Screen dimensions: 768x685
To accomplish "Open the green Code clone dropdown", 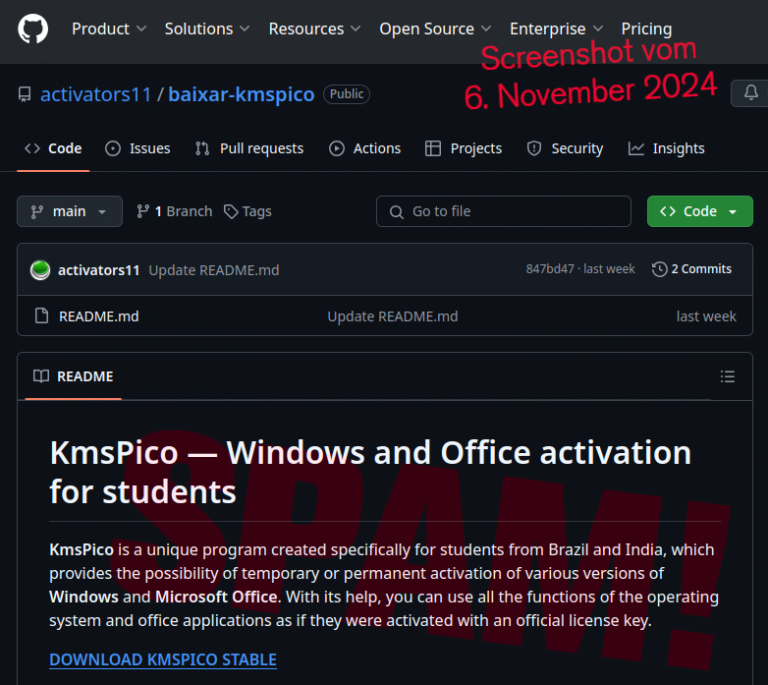I will click(699, 211).
